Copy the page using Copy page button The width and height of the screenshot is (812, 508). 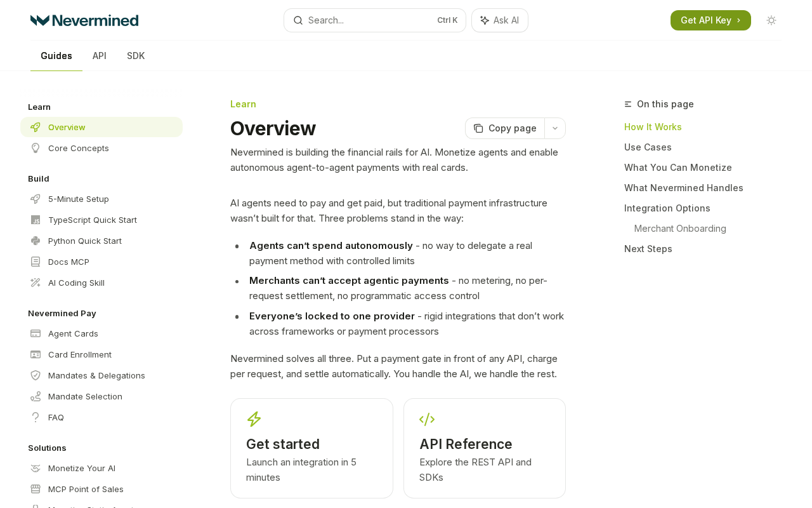point(506,128)
